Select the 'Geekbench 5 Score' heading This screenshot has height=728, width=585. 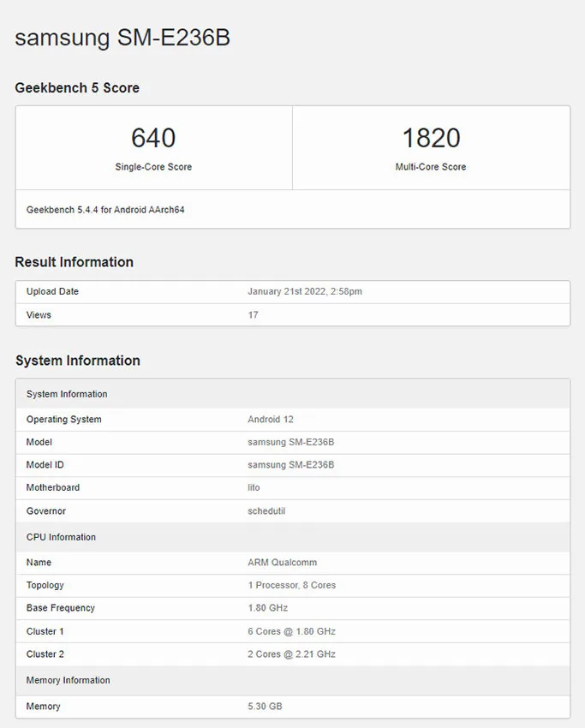(x=77, y=87)
